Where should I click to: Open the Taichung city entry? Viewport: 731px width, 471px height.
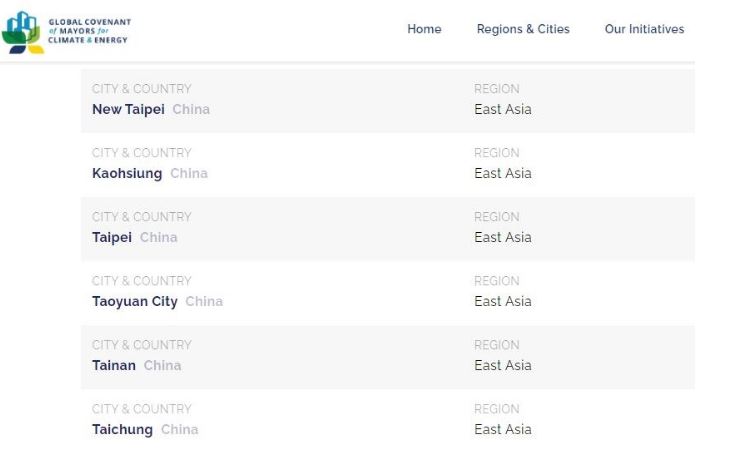(122, 429)
